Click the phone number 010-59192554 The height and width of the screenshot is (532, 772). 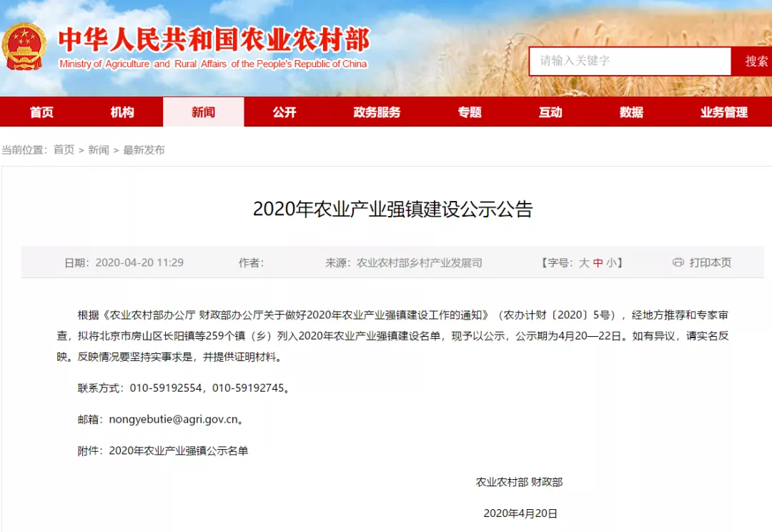click(165, 388)
